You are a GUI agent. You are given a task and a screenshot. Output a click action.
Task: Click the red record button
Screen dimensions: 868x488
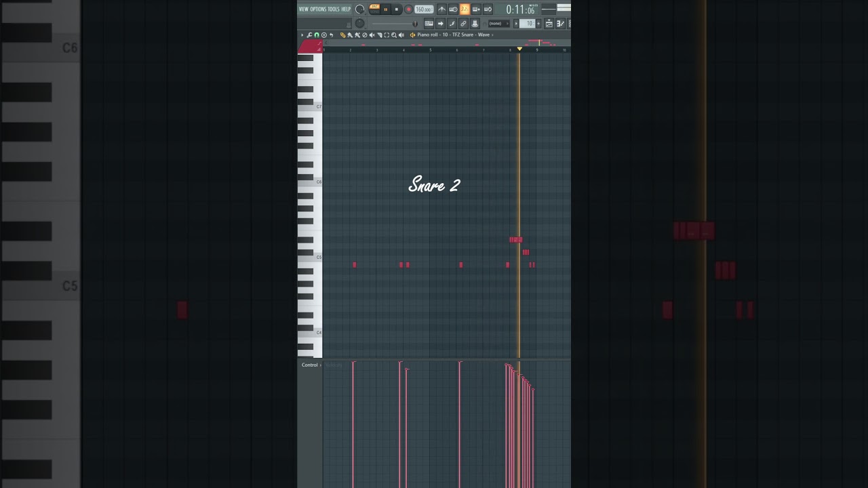pyautogui.click(x=408, y=9)
